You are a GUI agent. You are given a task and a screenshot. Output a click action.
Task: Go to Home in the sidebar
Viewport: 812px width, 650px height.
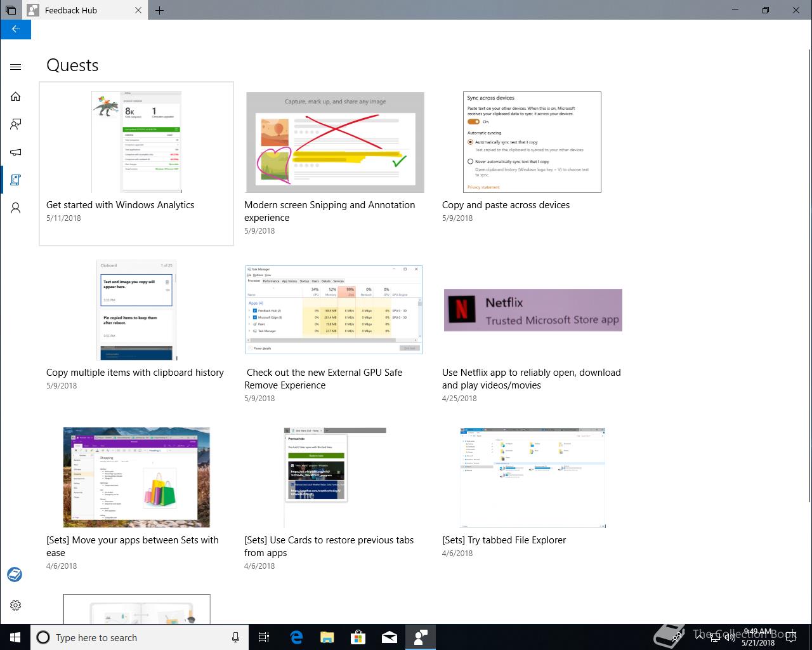click(x=16, y=96)
